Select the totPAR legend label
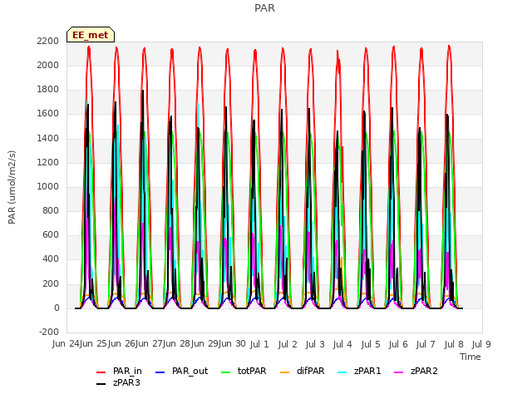 [252, 372]
